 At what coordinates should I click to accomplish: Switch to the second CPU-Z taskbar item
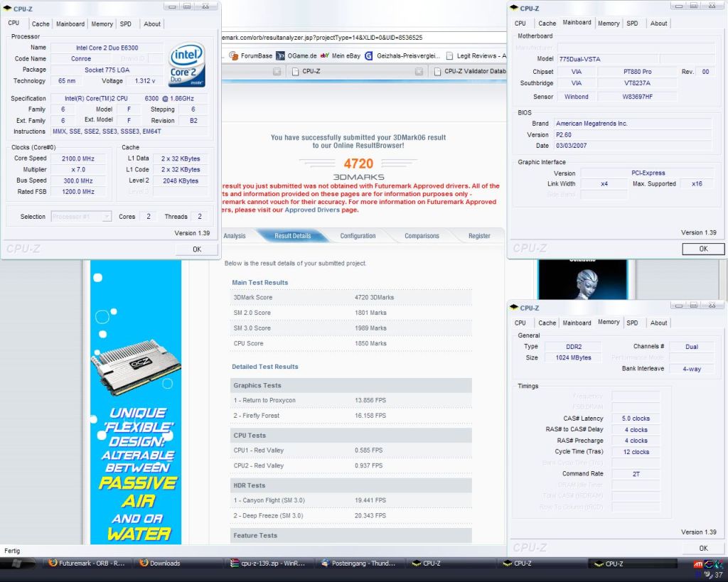pos(542,564)
